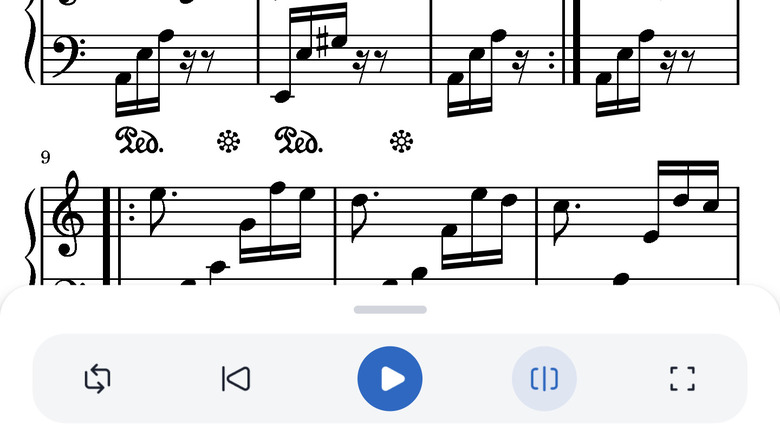Click the bass clef on the upper staff
Screen dimensions: 780x438
tap(69, 57)
